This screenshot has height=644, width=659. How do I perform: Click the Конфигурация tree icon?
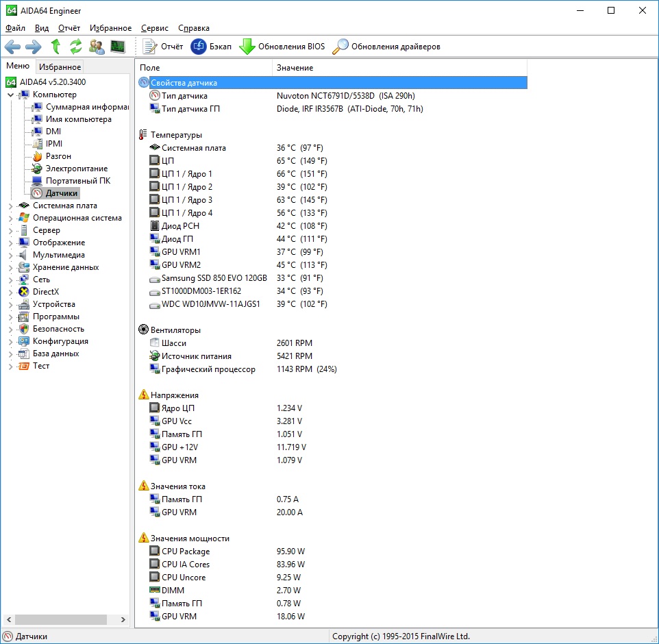point(24,341)
